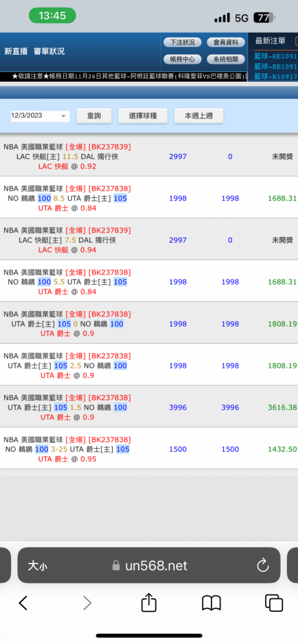Select the 審單狀況 tab
Image resolution: width=298 pixels, height=644 pixels.
[49, 52]
